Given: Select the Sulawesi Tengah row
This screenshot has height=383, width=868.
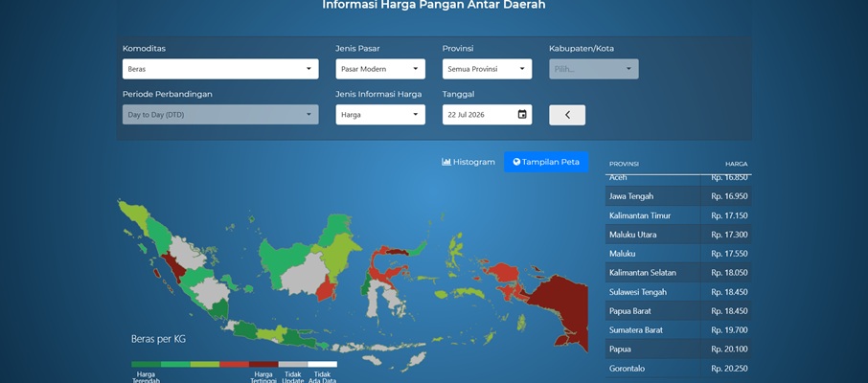Looking at the screenshot, I should pos(678,292).
